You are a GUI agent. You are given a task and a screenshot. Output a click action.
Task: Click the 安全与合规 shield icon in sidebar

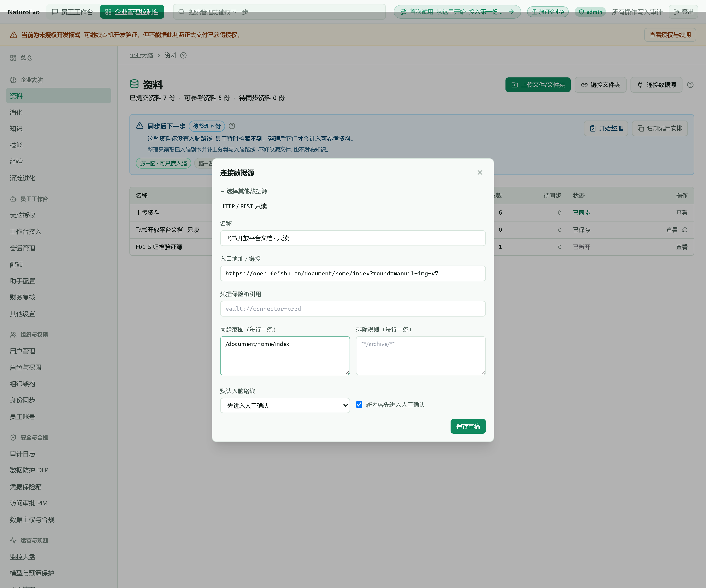[13, 438]
